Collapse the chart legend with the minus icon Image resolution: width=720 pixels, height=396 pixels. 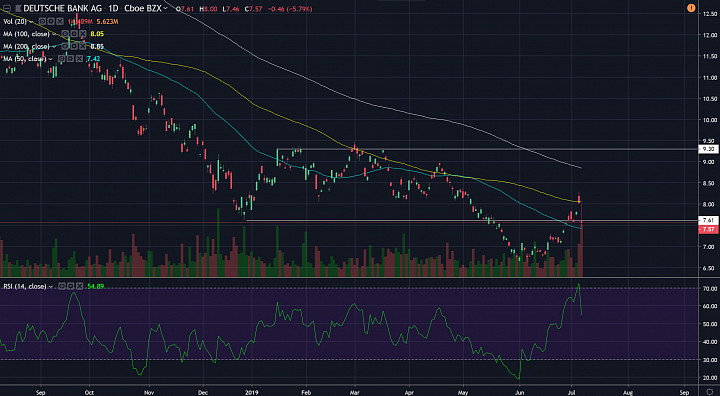(x=7, y=8)
